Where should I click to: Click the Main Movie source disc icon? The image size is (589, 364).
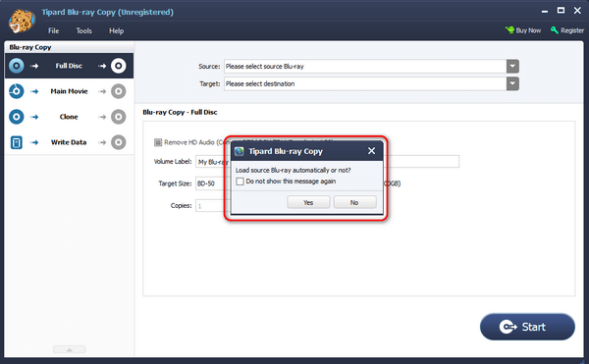[16, 91]
